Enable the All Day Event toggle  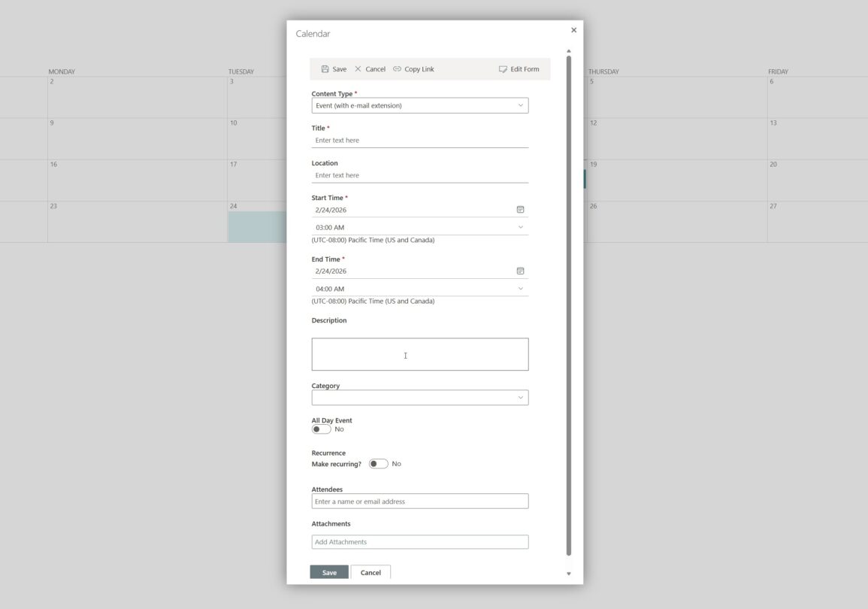[322, 429]
